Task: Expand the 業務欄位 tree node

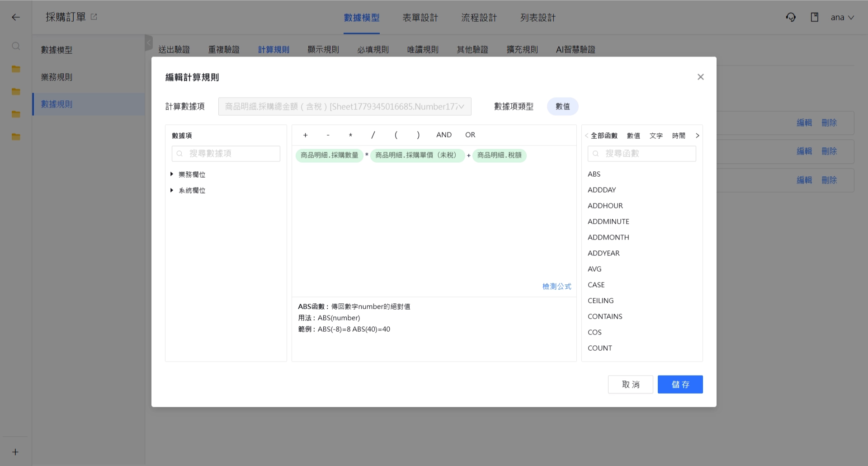Action: tap(172, 174)
